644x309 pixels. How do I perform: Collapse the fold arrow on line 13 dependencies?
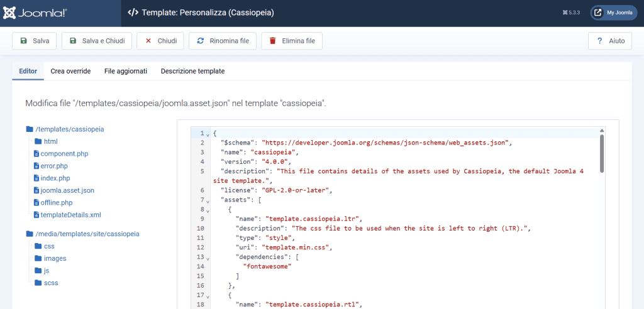point(208,259)
